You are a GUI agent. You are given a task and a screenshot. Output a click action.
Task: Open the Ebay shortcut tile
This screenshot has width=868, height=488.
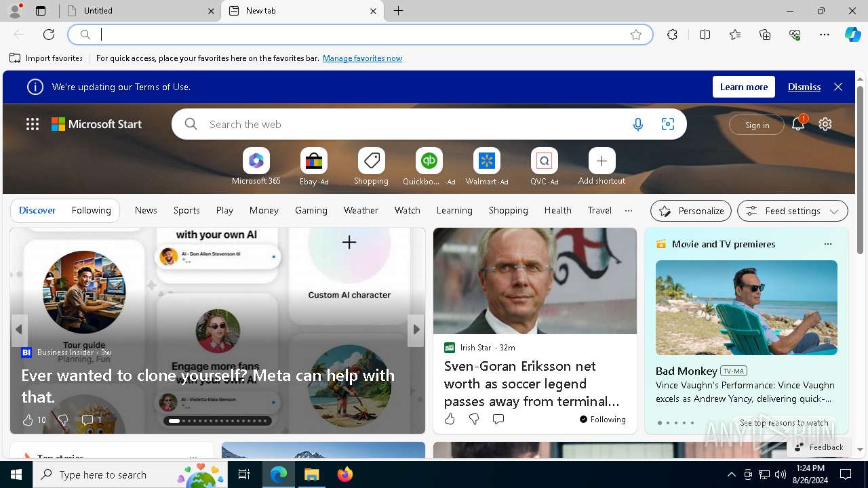click(x=314, y=166)
